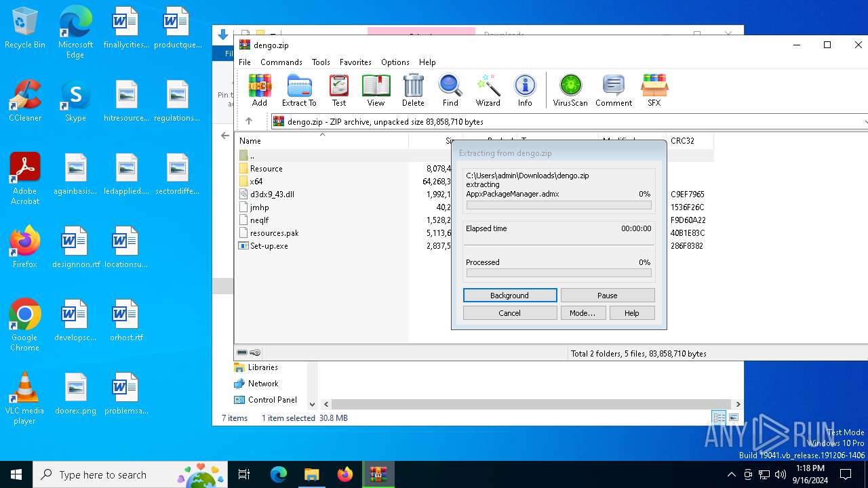Open Google Chrome desktop shortcut

(x=25, y=325)
